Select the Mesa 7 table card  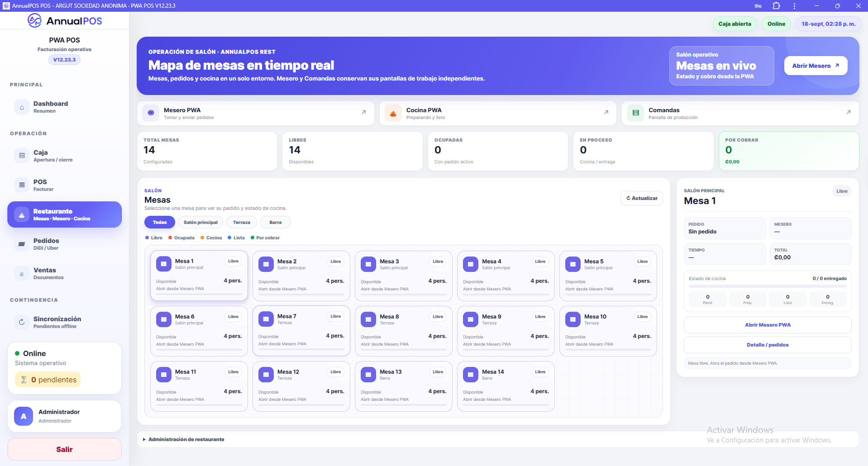301,331
